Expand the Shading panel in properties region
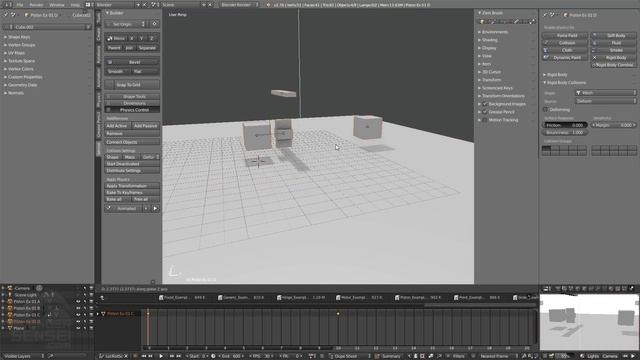Viewport: 640px width, 360px height. coord(488,40)
